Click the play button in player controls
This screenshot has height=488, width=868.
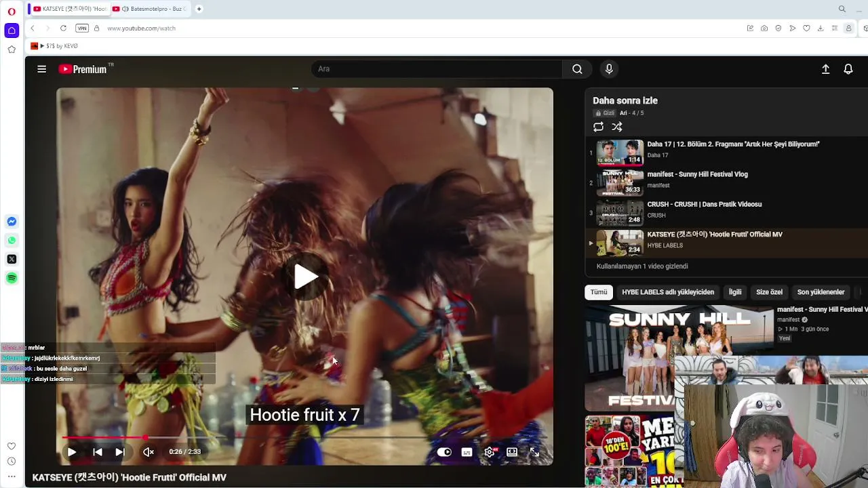click(x=71, y=451)
